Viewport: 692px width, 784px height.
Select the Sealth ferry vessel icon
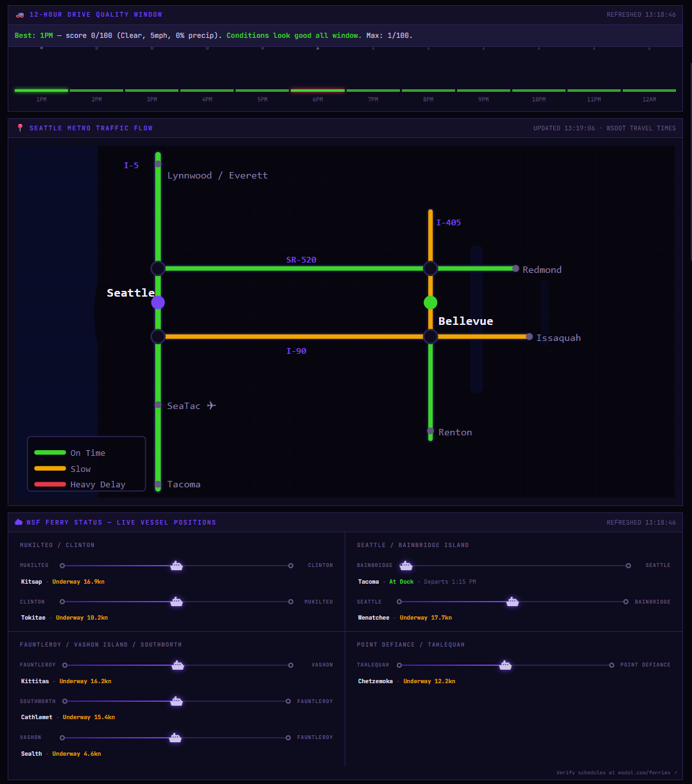(175, 738)
